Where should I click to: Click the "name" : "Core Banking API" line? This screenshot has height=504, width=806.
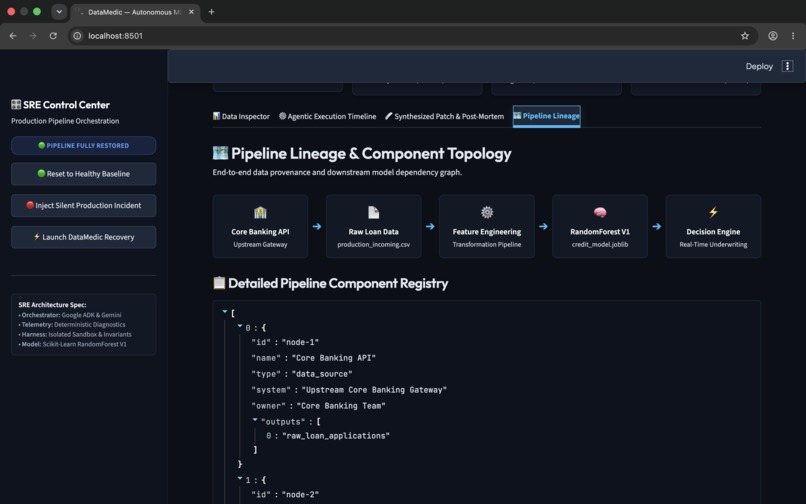[313, 358]
